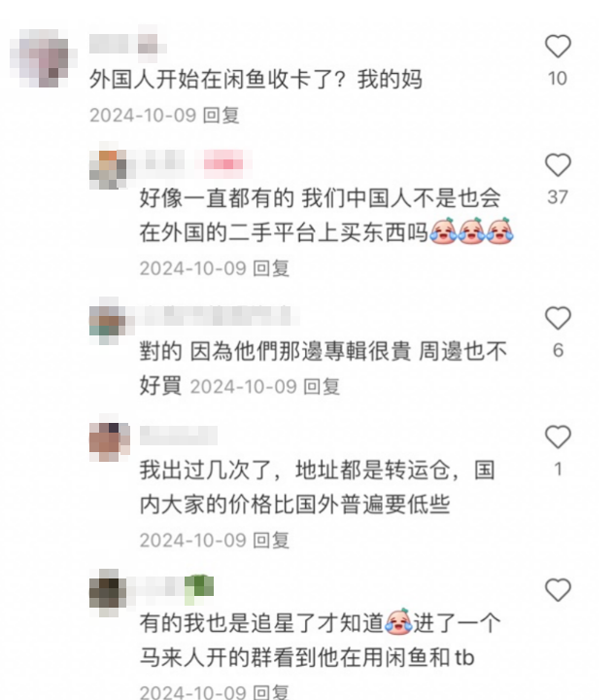Open username with green badge near bottom
This screenshot has width=615, height=700.
point(175,586)
